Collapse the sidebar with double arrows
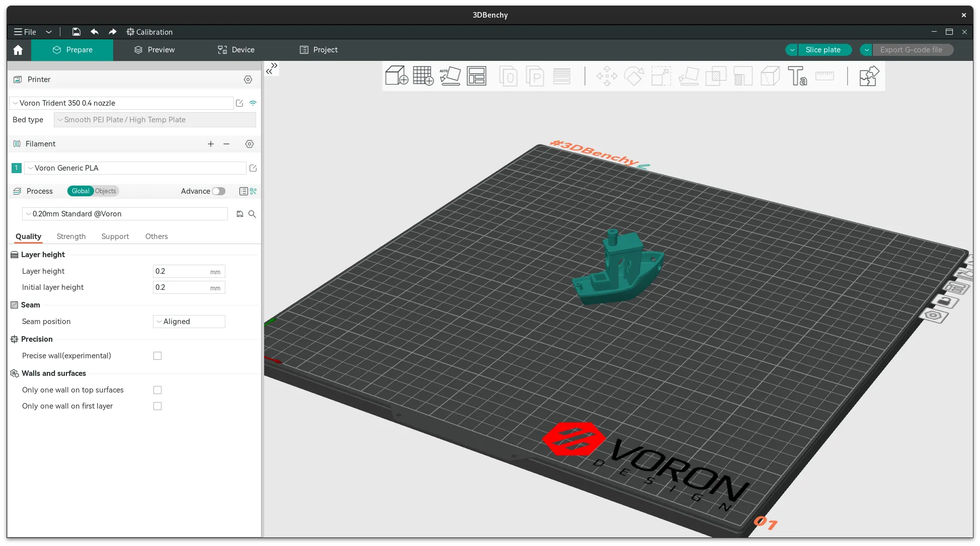The width and height of the screenshot is (980, 546). 272,68
